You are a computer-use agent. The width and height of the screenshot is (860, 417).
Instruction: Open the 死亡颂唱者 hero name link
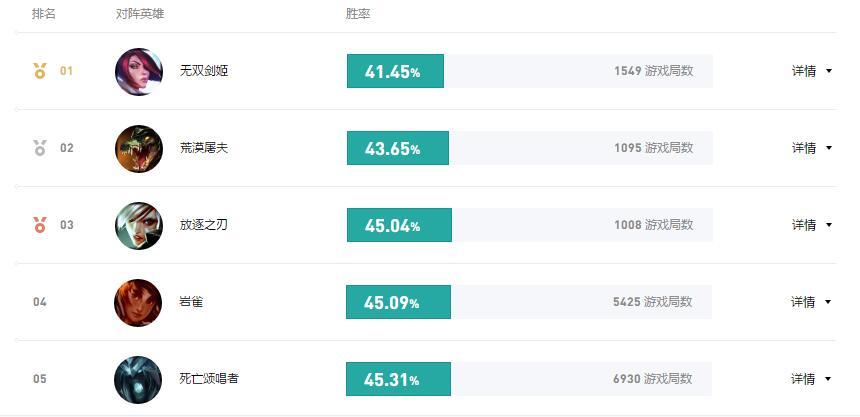coord(209,379)
